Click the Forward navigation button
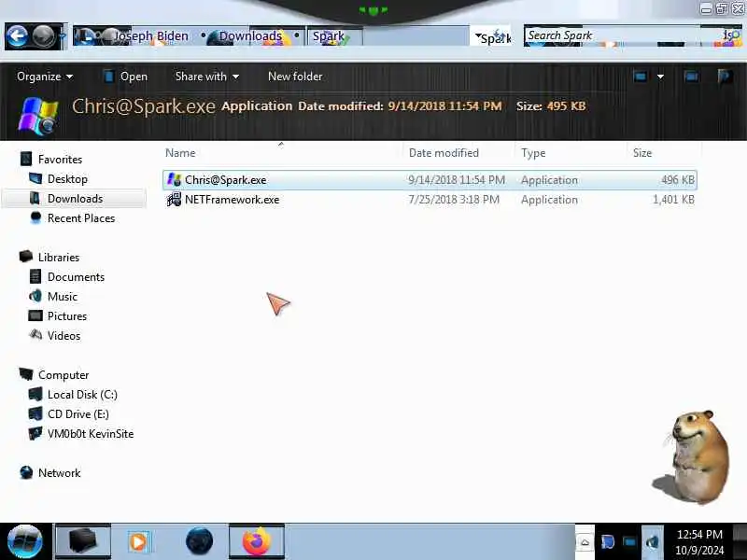Screen dimensions: 747x560 click(x=43, y=36)
